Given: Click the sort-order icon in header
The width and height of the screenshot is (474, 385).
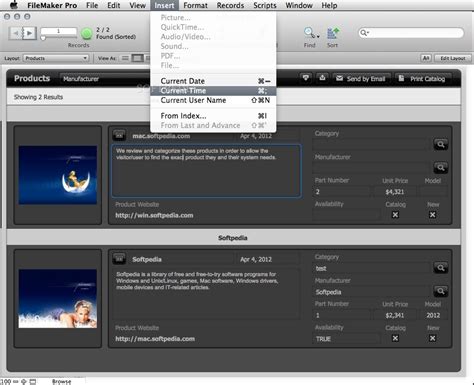Looking at the screenshot, I should (305, 78).
